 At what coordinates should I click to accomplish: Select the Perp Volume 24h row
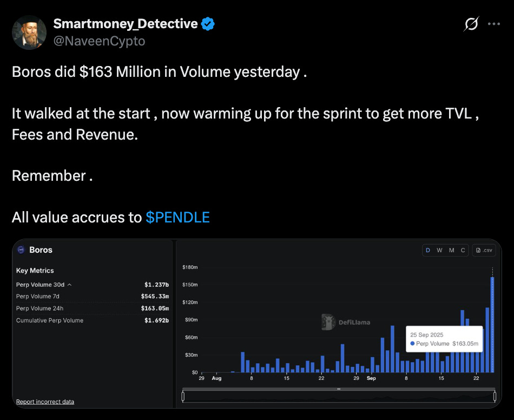[93, 308]
